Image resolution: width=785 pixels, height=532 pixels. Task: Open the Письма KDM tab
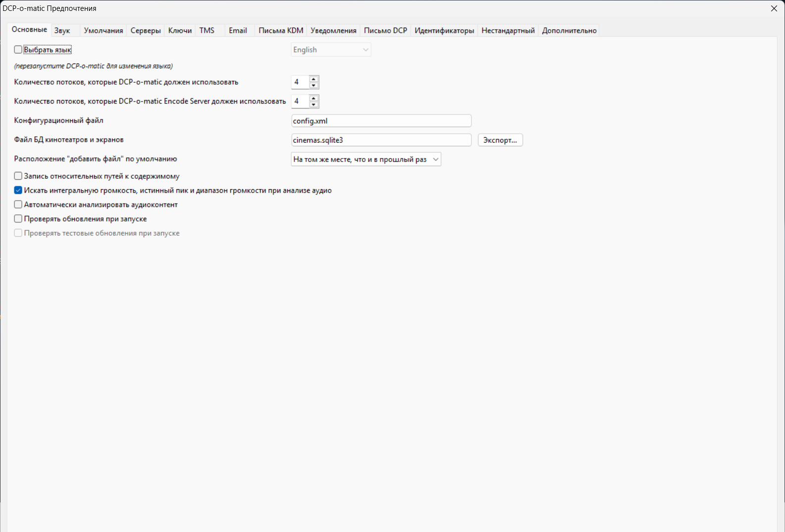pos(281,31)
